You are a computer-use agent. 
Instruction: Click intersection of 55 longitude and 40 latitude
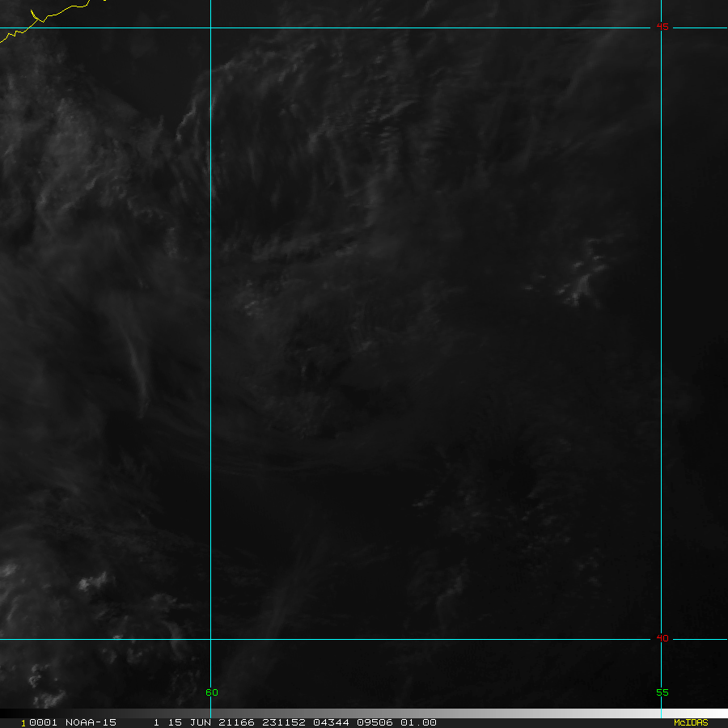(661, 639)
